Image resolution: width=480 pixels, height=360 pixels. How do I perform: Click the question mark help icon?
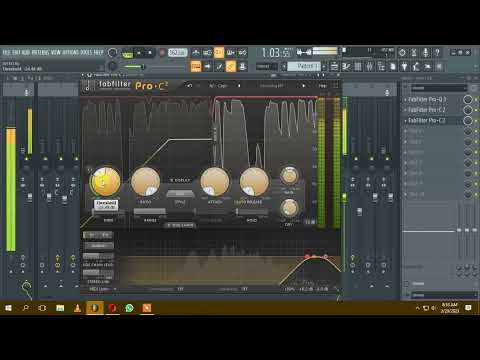pos(437,53)
